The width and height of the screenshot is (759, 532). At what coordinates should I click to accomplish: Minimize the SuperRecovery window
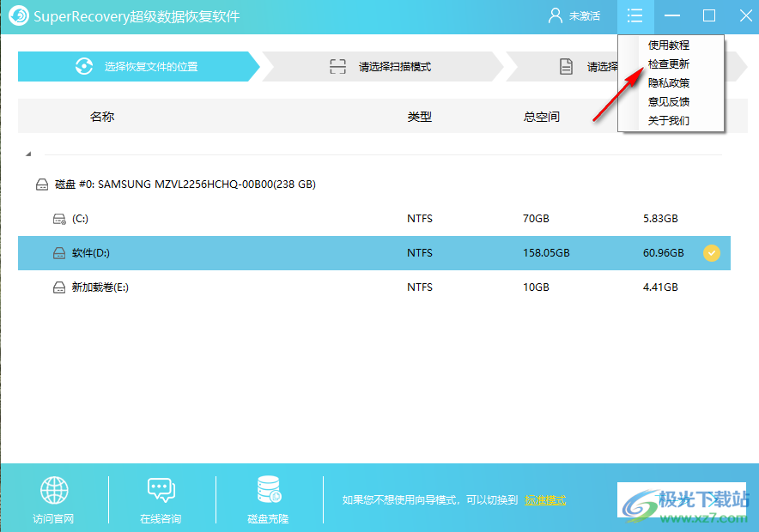[x=672, y=16]
